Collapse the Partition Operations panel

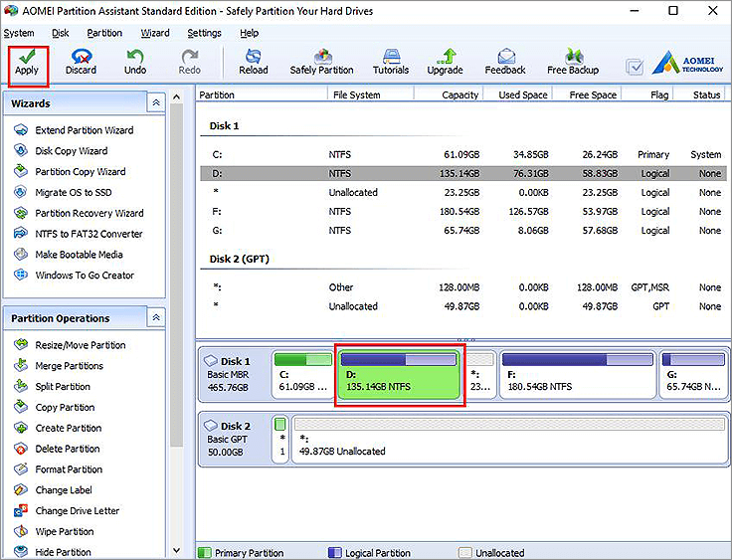coord(156,318)
